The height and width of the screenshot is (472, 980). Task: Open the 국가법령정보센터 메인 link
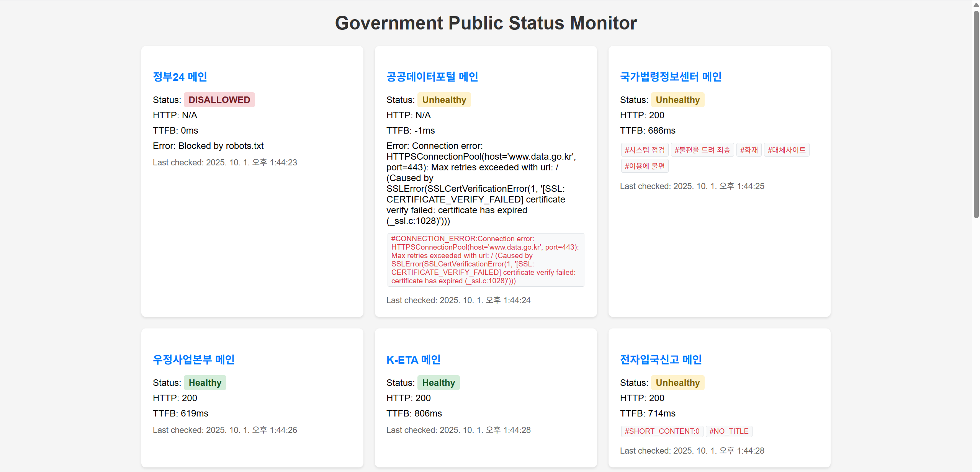(671, 77)
